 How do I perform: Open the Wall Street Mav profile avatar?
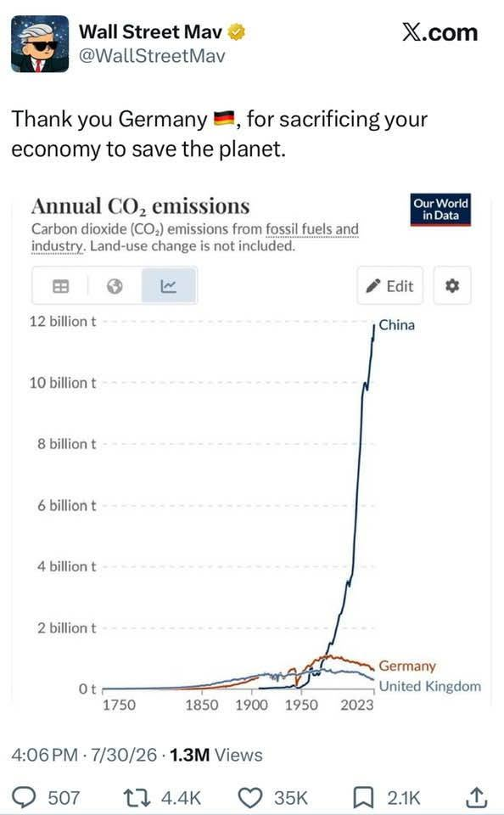click(x=40, y=43)
